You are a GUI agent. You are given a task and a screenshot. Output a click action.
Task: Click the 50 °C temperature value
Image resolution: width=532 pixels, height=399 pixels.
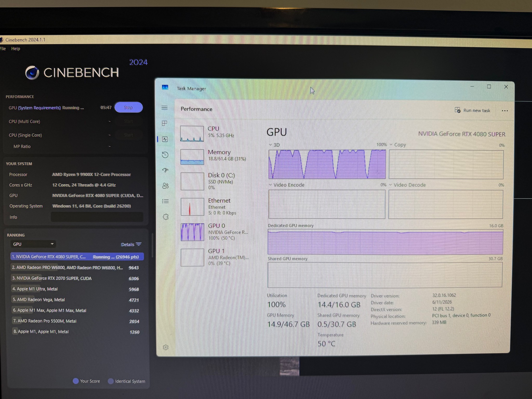point(326,344)
